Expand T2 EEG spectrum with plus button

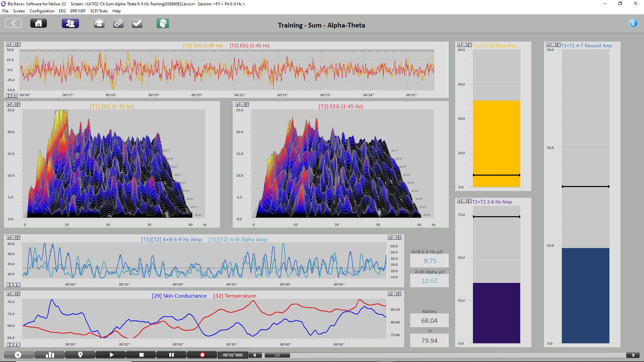click(x=237, y=105)
